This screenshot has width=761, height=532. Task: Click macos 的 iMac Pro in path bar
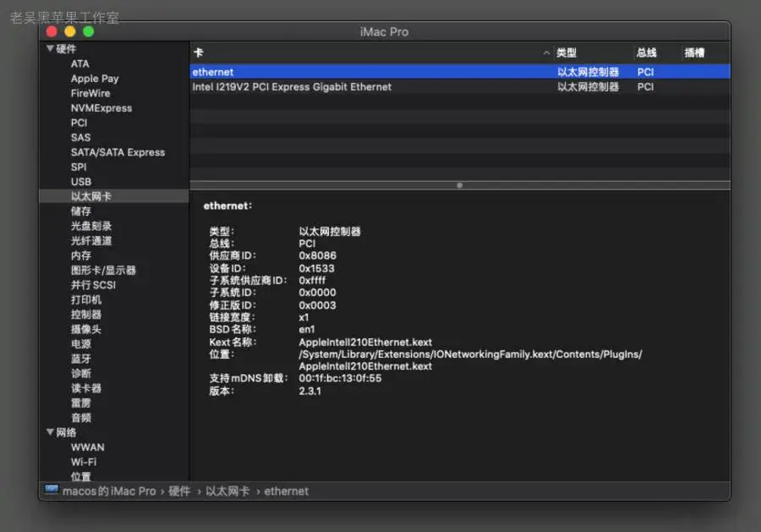[x=109, y=491]
